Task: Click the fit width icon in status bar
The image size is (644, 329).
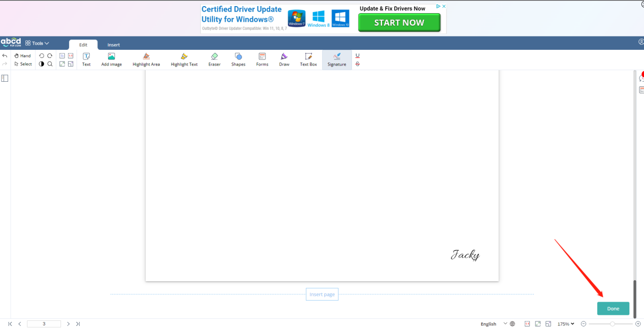Action: coord(549,324)
